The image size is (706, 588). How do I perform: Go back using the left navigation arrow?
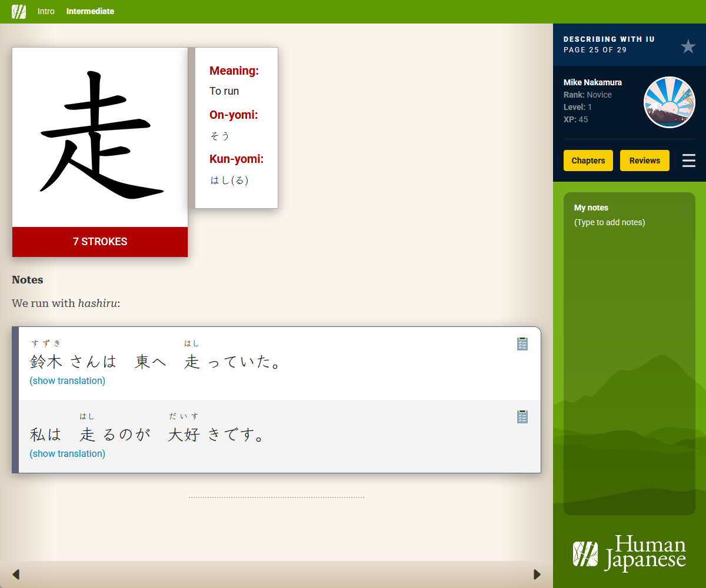[16, 574]
